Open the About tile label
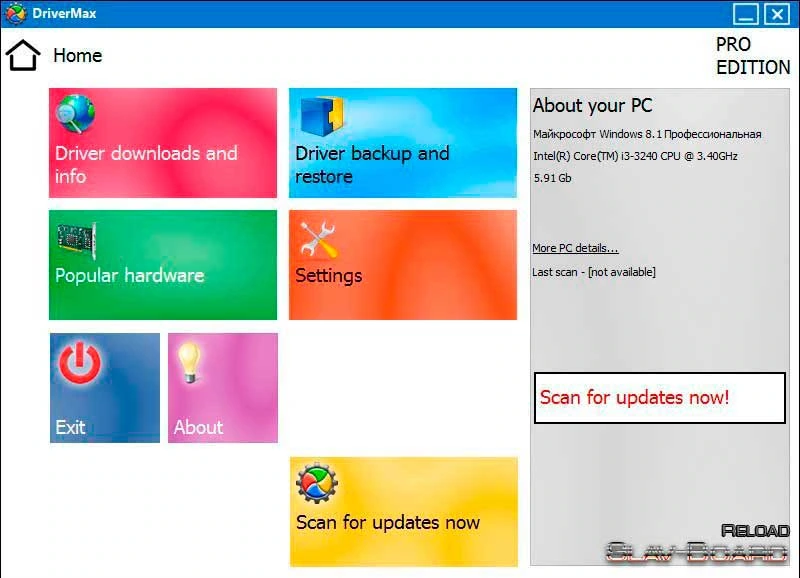The width and height of the screenshot is (800, 578). click(x=198, y=427)
